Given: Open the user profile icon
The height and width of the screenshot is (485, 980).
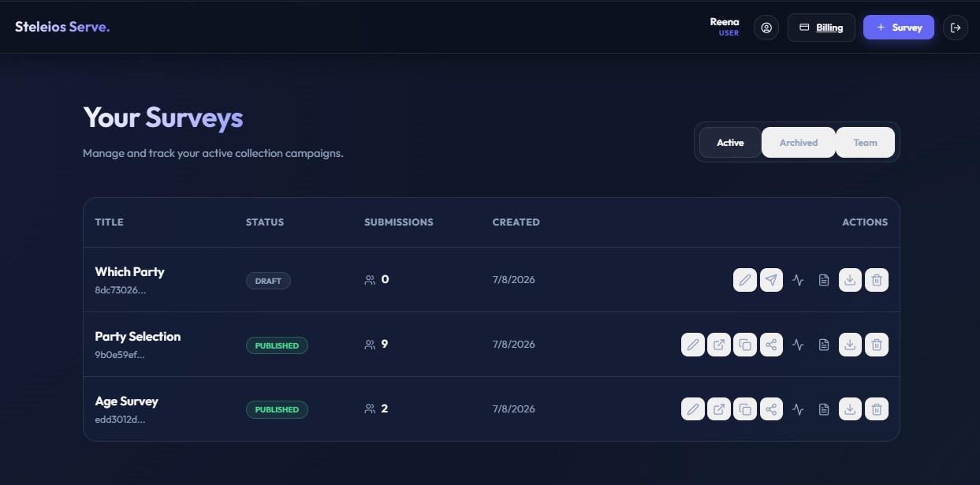Looking at the screenshot, I should (766, 28).
